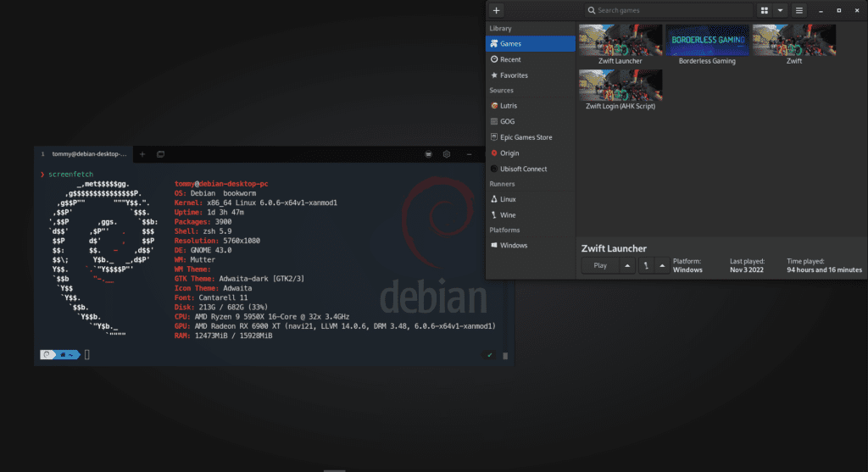The image size is (868, 472).
Task: Expand the arrow beside Play button
Action: tap(626, 265)
